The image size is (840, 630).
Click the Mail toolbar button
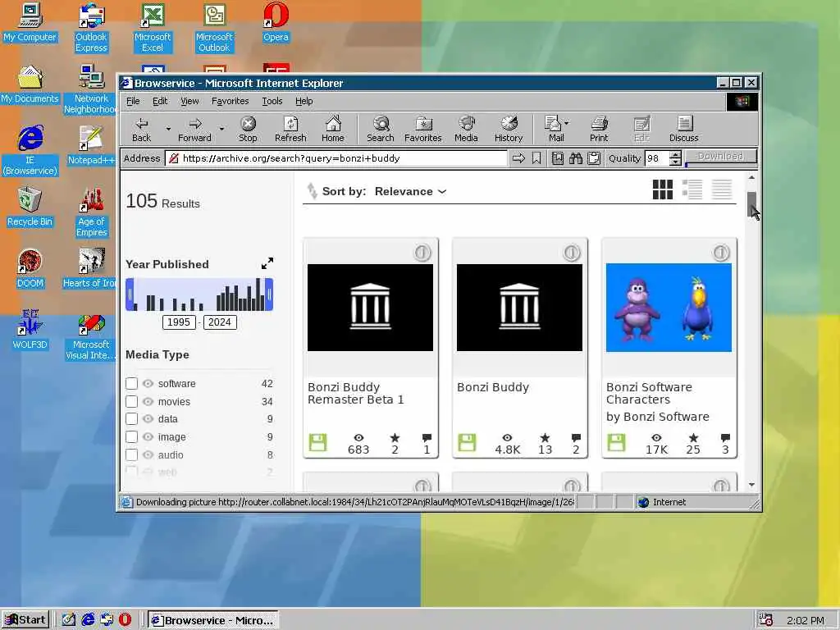pyautogui.click(x=553, y=130)
